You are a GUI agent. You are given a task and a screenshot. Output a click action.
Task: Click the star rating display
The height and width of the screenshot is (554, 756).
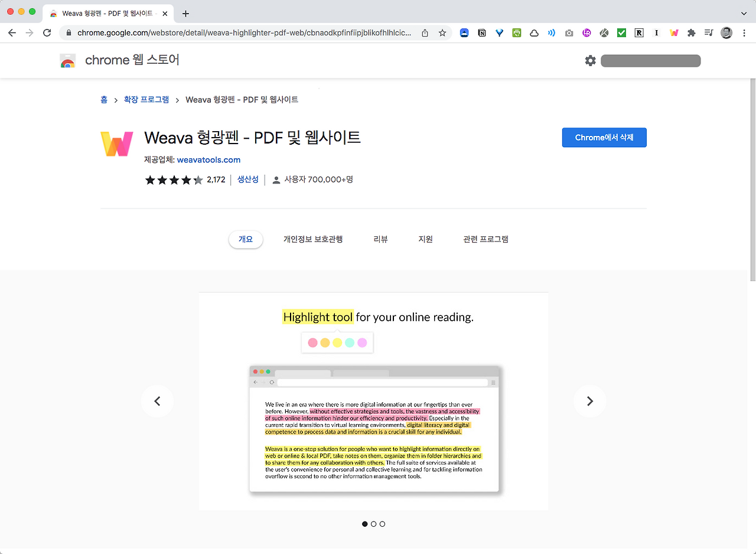174,180
